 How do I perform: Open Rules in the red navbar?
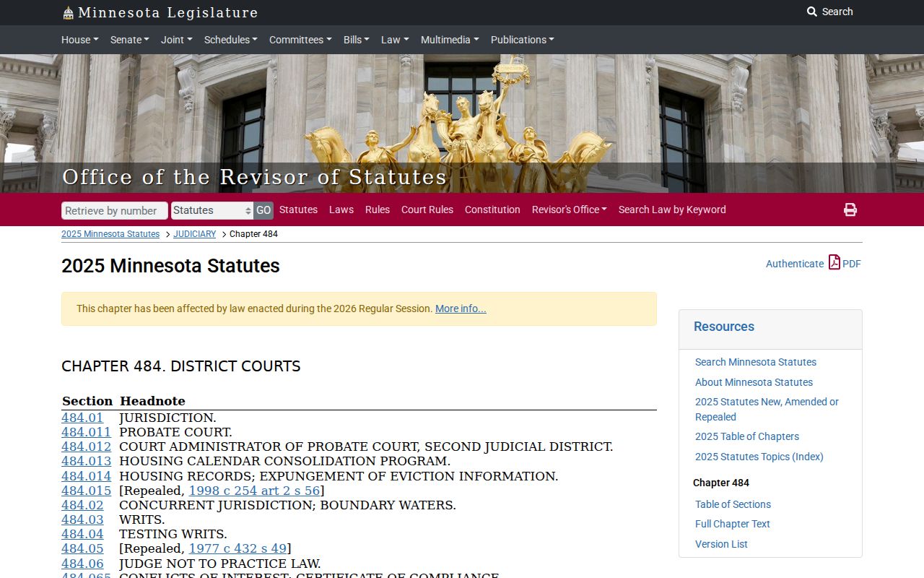point(378,210)
